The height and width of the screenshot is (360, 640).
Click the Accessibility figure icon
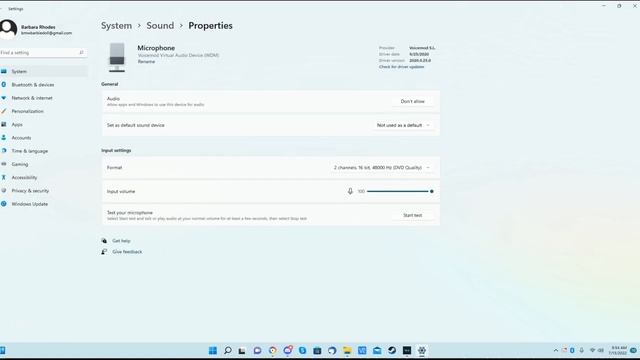point(4,177)
